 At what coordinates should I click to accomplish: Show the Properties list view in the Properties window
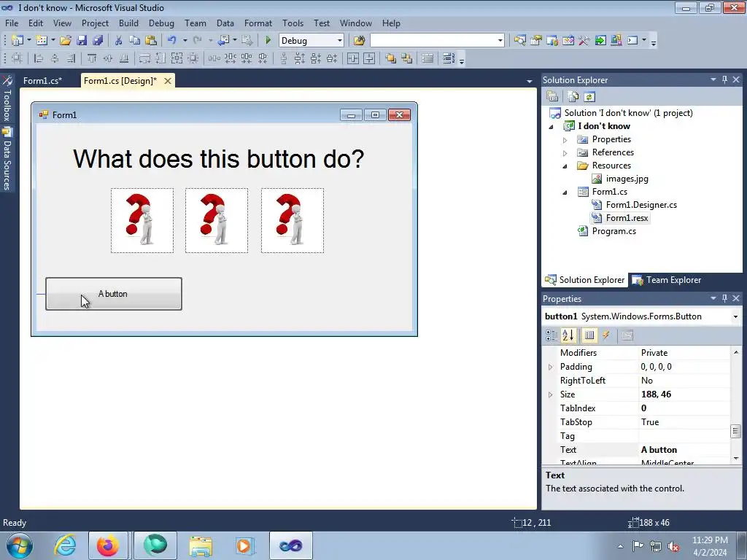pyautogui.click(x=589, y=335)
